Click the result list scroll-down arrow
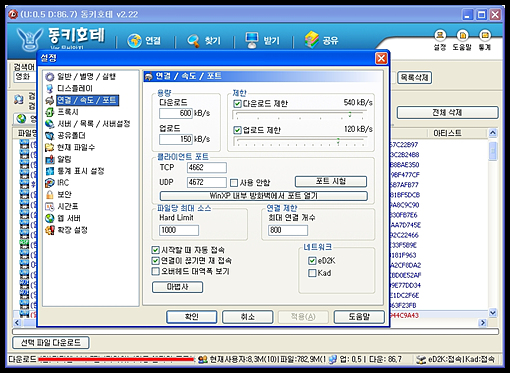 click(493, 313)
